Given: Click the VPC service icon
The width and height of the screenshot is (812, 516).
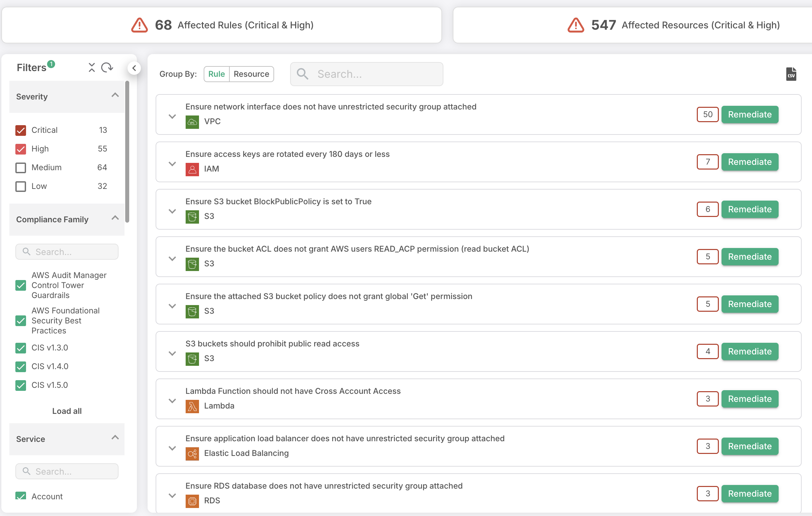Looking at the screenshot, I should click(x=192, y=122).
